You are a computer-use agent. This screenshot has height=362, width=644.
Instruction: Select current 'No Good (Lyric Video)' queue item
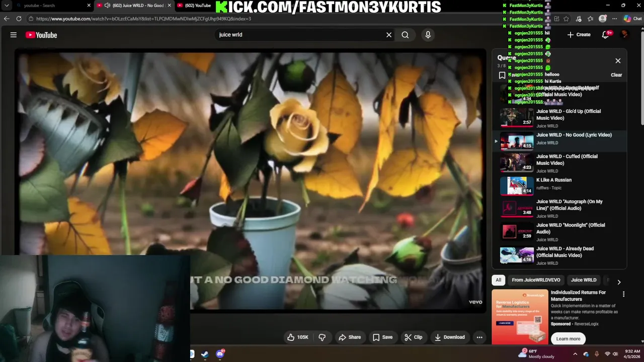[559, 141]
